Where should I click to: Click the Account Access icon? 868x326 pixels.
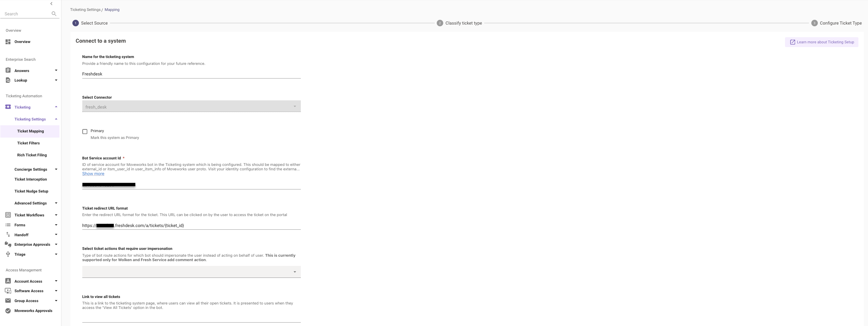coord(8,281)
